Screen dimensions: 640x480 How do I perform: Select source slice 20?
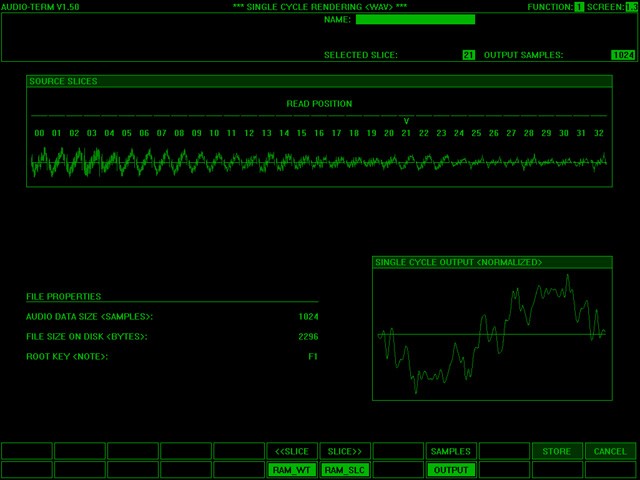click(389, 133)
